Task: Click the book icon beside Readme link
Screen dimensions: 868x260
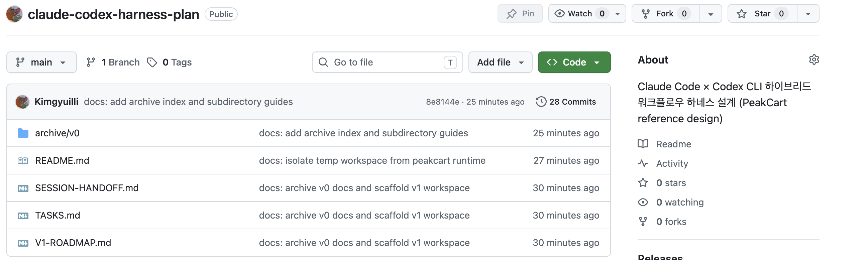Action: click(643, 144)
